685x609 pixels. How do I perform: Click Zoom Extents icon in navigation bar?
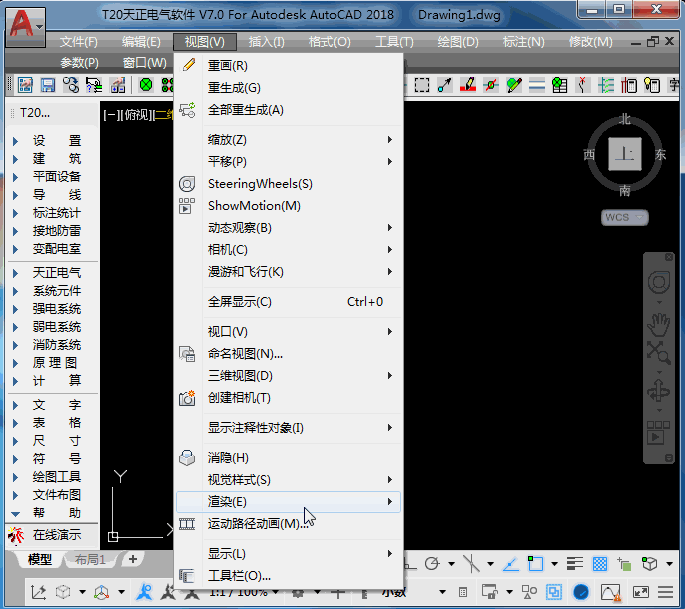(659, 352)
